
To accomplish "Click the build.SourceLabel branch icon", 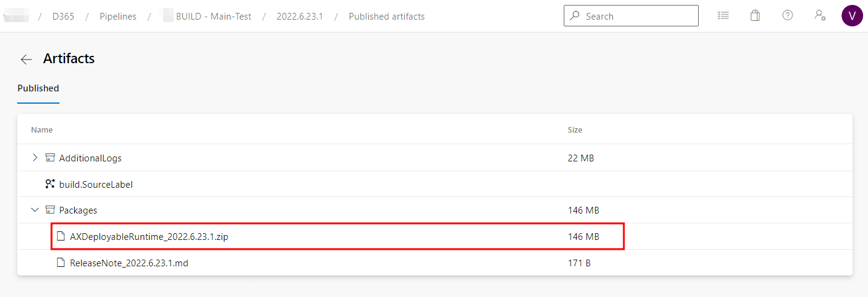I will [50, 184].
